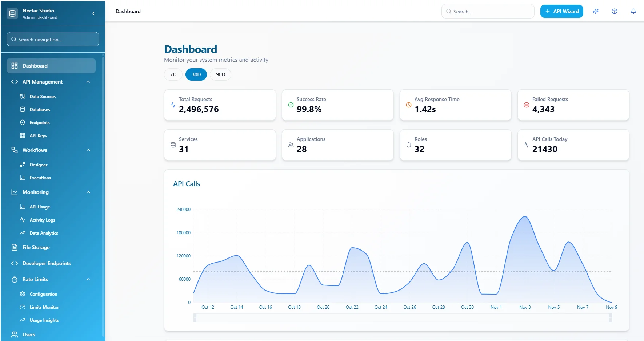
Task: Collapse the Rate Limits section
Action: coord(88,279)
